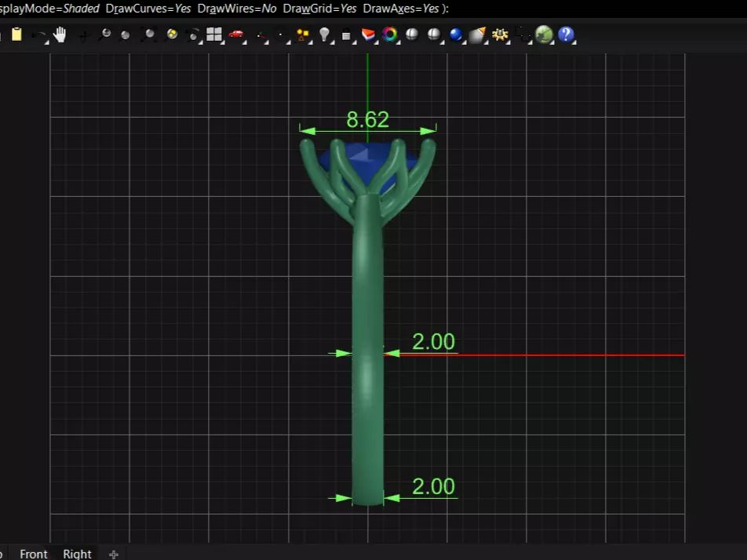Click the Undo arrow icon
Image resolution: width=747 pixels, height=560 pixels.
click(38, 35)
